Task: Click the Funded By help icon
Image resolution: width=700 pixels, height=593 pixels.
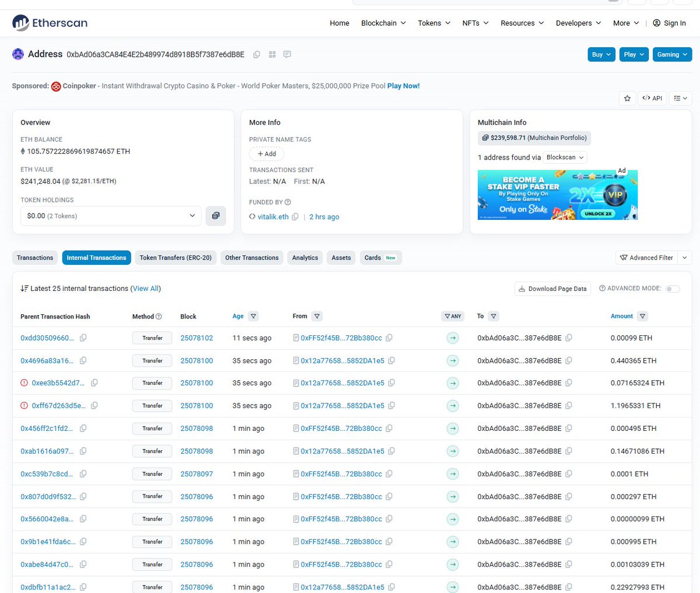Action: pos(288,202)
